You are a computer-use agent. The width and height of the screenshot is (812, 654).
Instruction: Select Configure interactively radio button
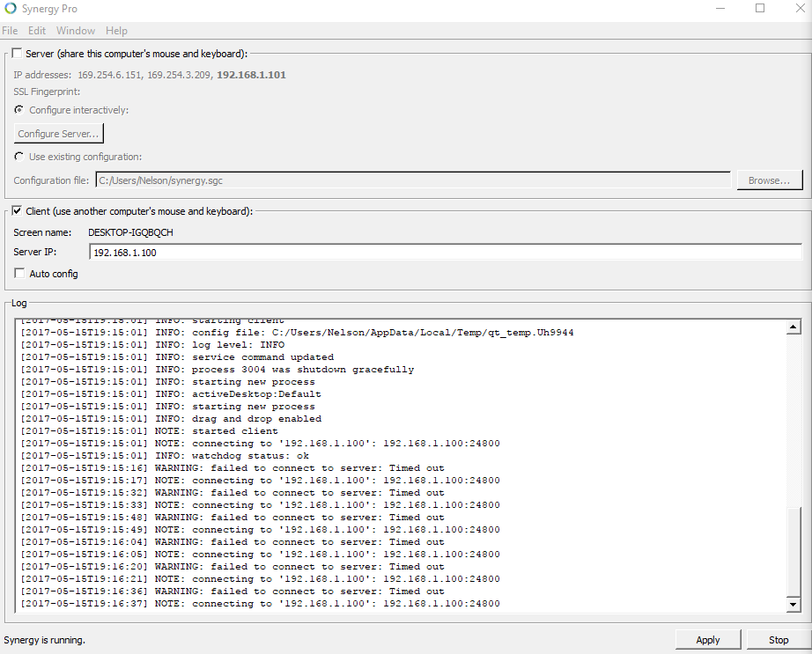tap(19, 110)
